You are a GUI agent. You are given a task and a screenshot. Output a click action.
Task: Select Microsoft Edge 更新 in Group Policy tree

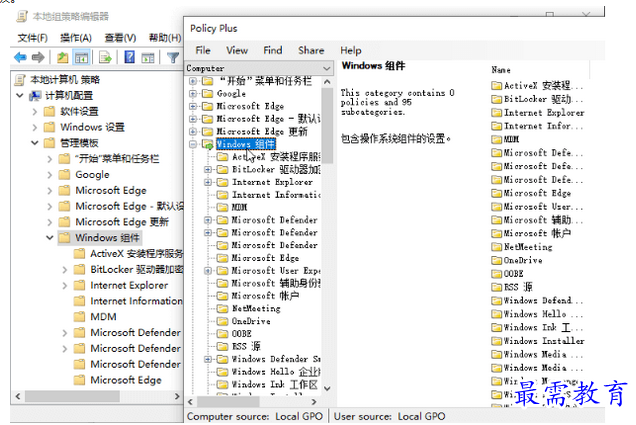[122, 222]
